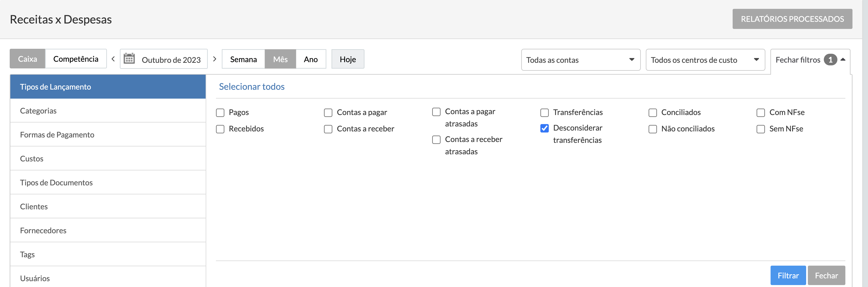Open Relatórios Processados

(x=792, y=19)
